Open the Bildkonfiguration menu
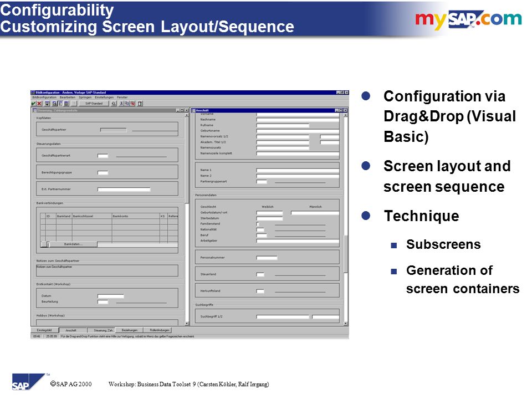The width and height of the screenshot is (532, 399). pyautogui.click(x=44, y=98)
